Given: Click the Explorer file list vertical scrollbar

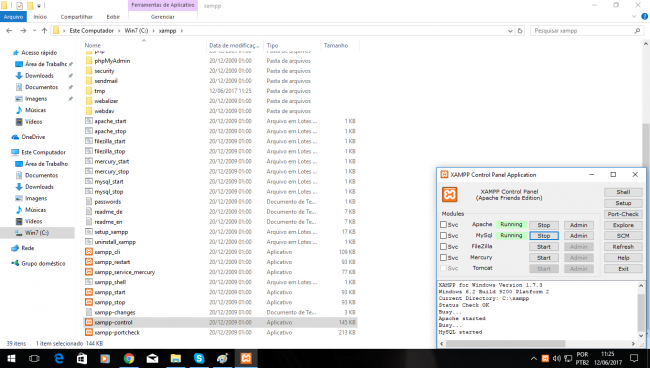Looking at the screenshot, I should [x=646, y=145].
